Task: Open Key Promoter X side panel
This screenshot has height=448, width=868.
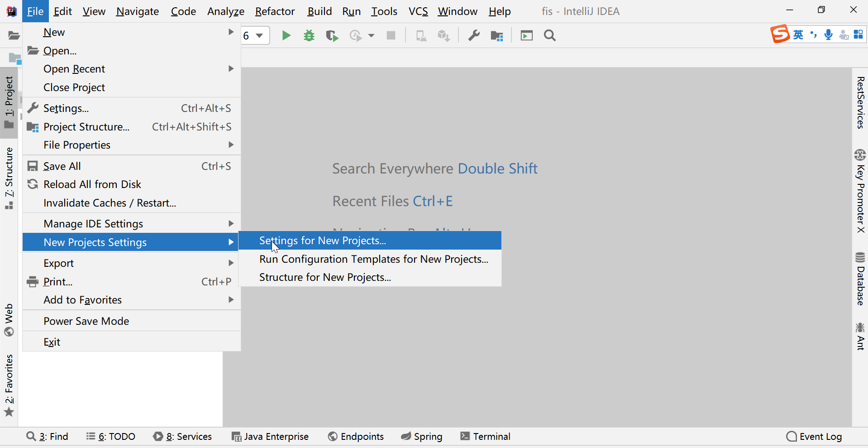Action: click(x=860, y=190)
